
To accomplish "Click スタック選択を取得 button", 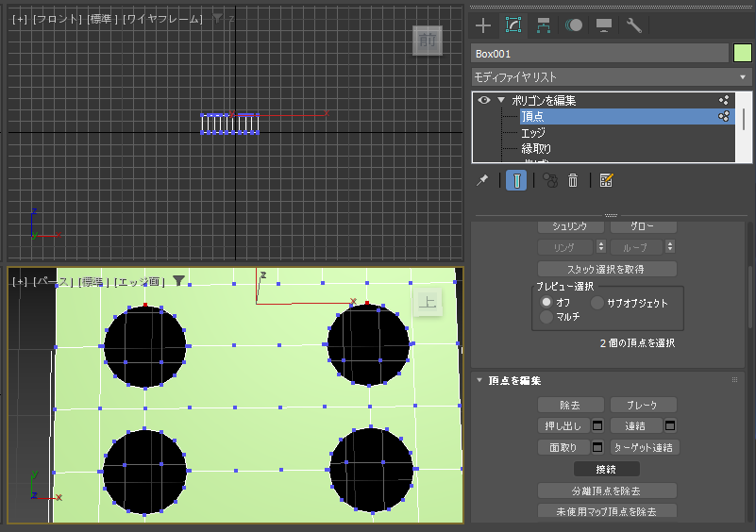I will (607, 269).
